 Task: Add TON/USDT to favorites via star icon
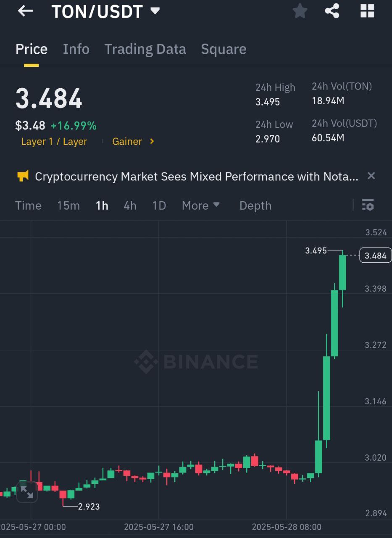point(300,11)
